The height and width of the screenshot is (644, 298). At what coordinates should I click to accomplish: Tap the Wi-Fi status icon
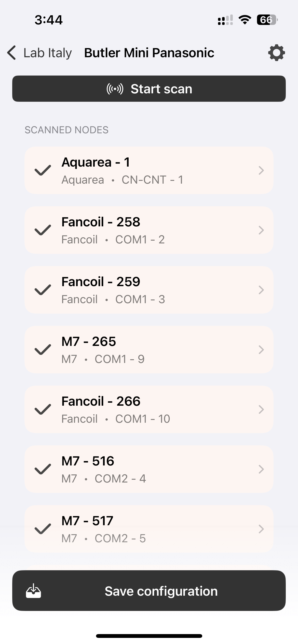[x=245, y=20]
